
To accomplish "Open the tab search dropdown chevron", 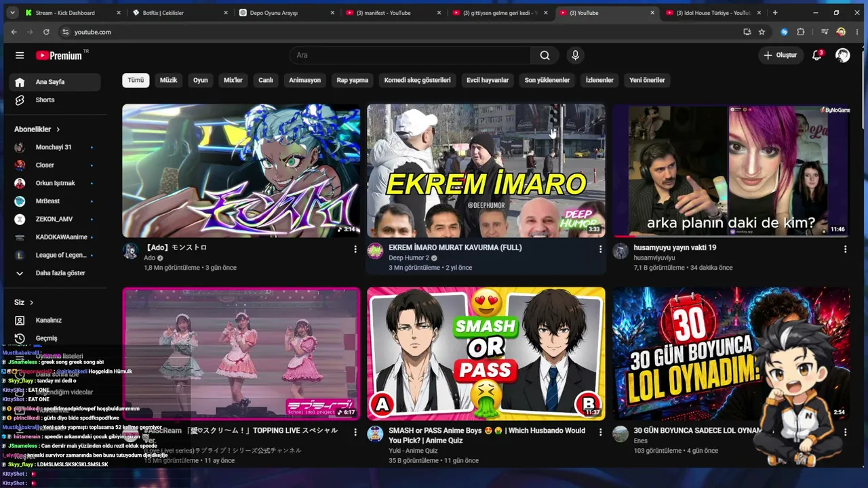I will click(x=11, y=13).
